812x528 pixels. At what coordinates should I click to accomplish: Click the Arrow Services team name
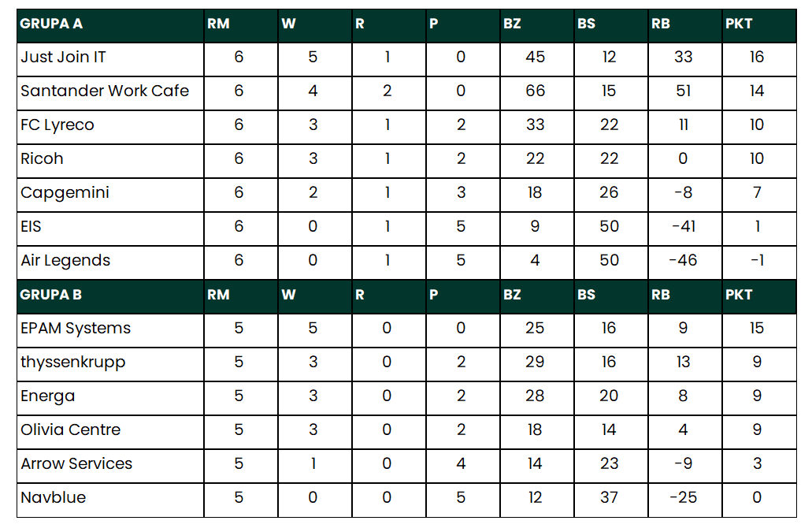coord(76,464)
